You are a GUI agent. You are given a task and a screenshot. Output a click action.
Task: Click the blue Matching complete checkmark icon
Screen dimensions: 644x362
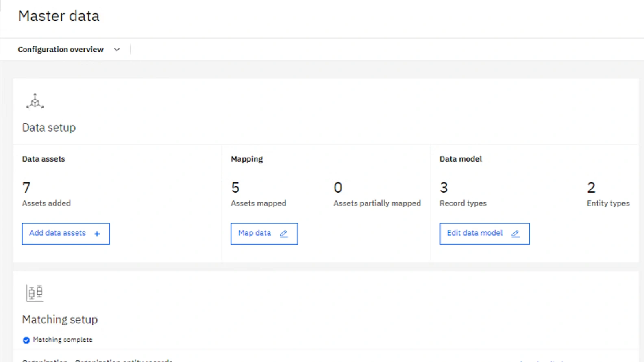pos(26,340)
